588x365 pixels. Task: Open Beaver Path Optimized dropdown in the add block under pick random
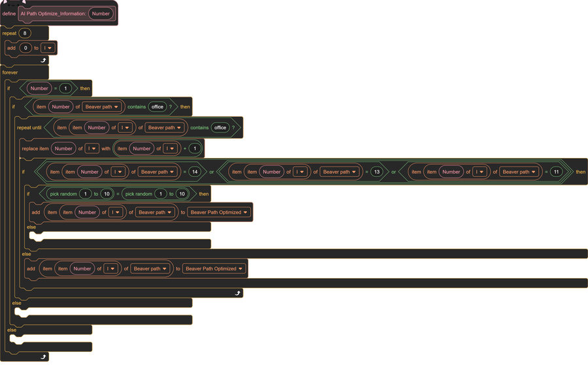(219, 212)
